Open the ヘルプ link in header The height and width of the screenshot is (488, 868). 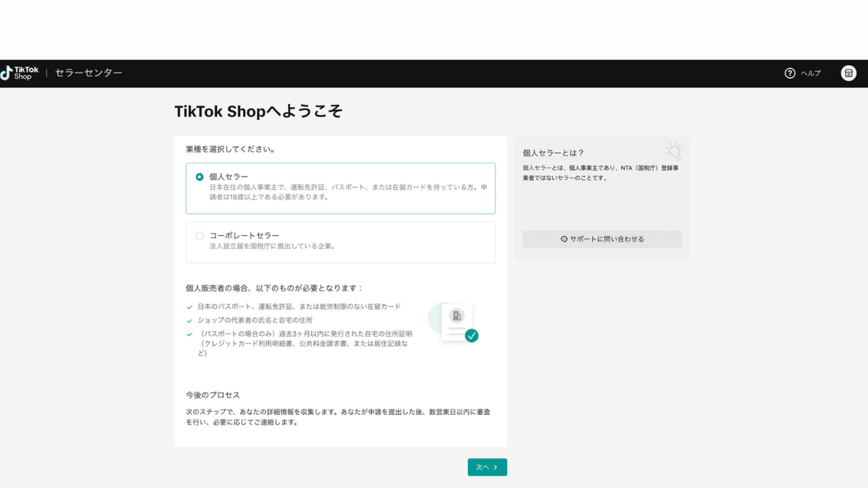[811, 74]
